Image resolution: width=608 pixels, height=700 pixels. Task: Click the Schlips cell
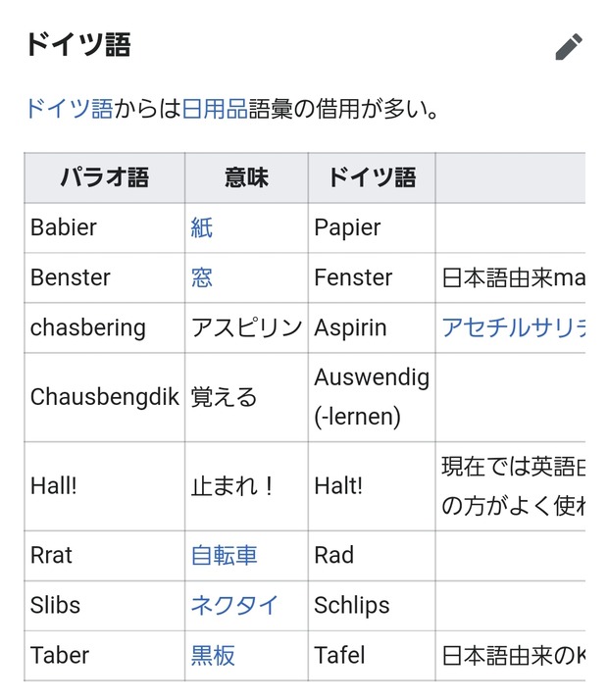(372, 605)
